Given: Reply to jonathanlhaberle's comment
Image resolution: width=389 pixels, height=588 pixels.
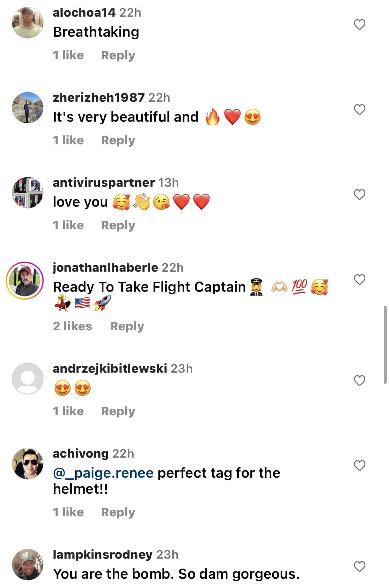Looking at the screenshot, I should [x=127, y=326].
